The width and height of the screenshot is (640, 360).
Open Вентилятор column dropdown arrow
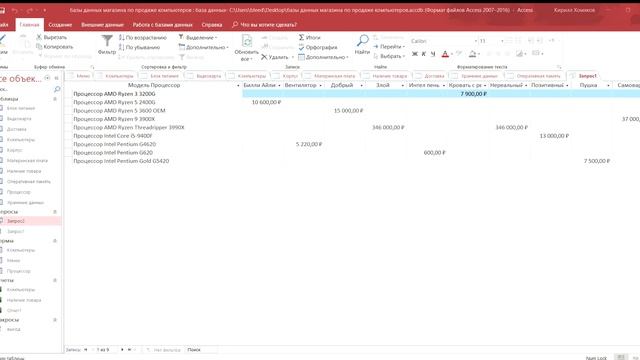pyautogui.click(x=320, y=85)
